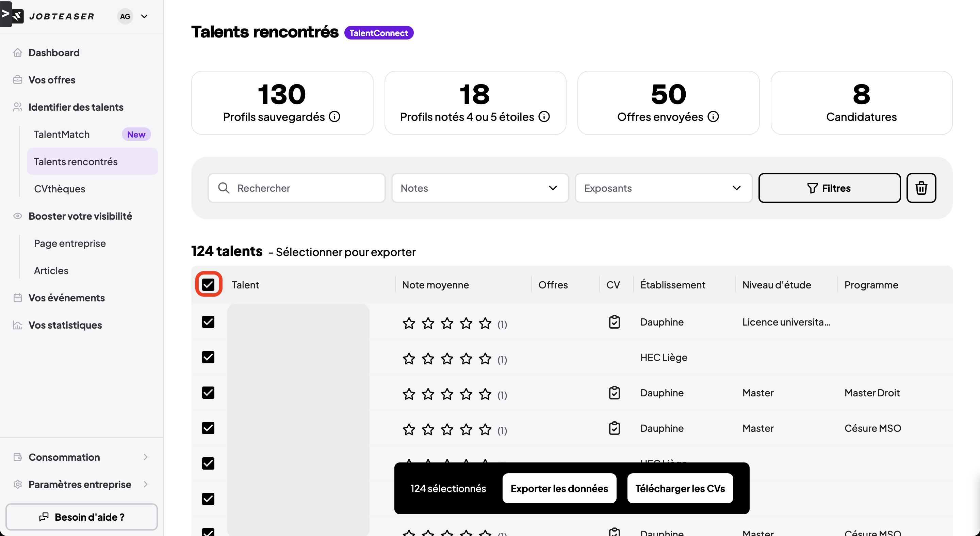Click Télécharger les CVs button
The image size is (980, 536).
coord(680,488)
